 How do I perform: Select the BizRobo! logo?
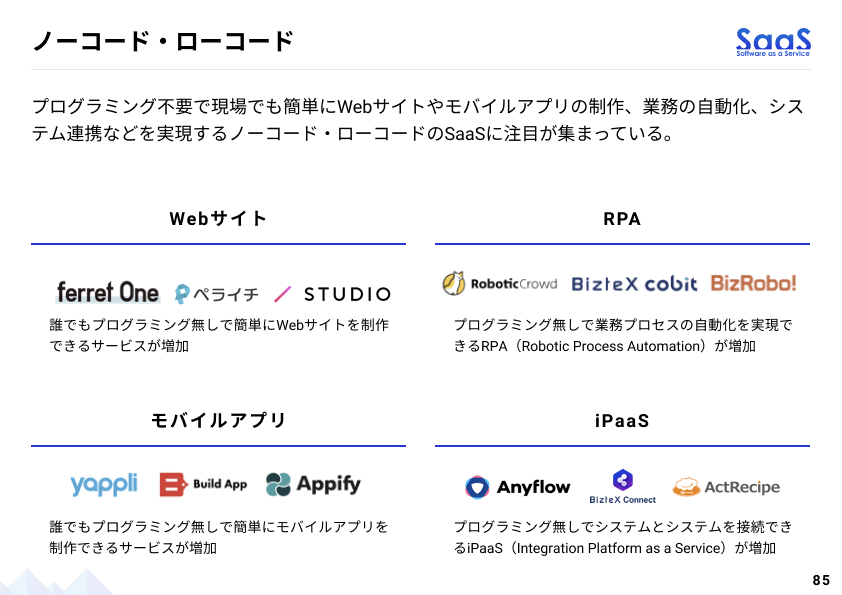coord(753,283)
